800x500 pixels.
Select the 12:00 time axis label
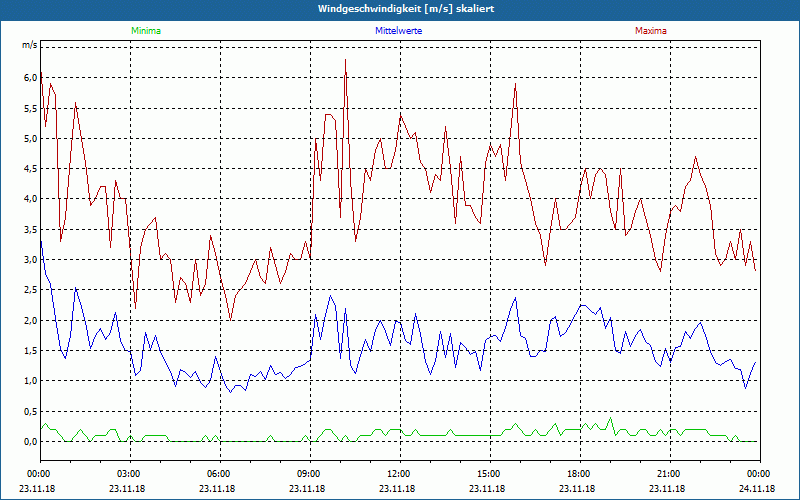pyautogui.click(x=398, y=474)
